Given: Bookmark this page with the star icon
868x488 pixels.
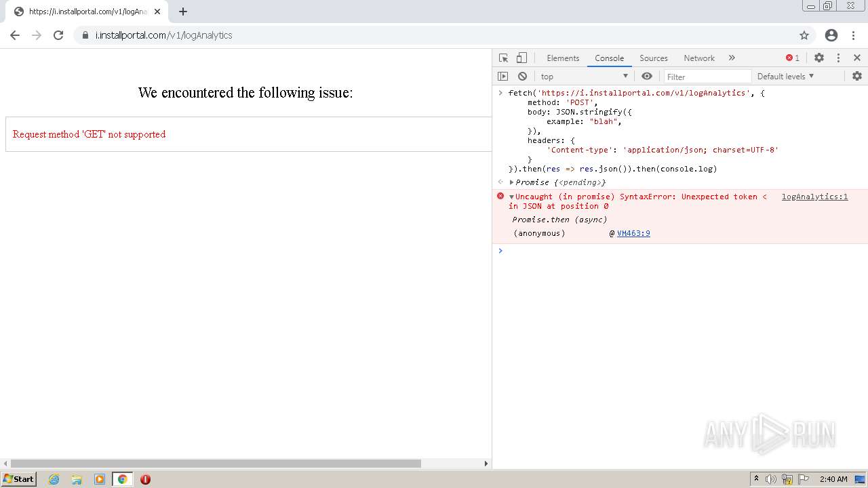Looking at the screenshot, I should click(x=804, y=35).
